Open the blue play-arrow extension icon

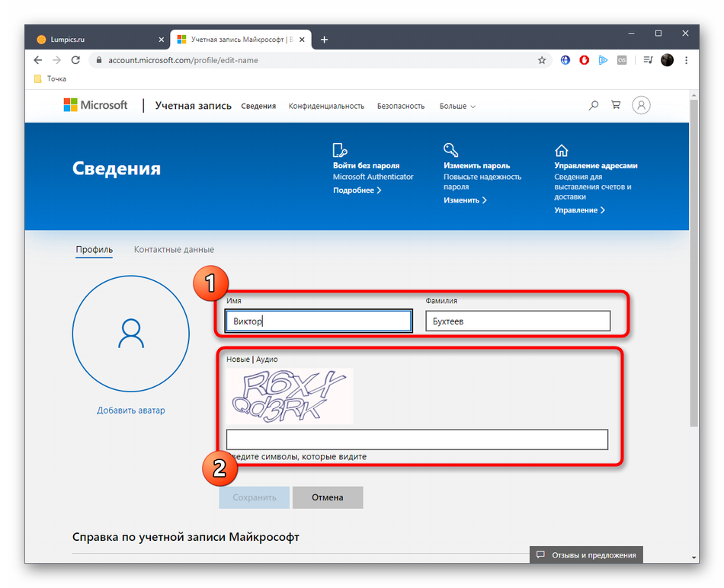[x=603, y=60]
